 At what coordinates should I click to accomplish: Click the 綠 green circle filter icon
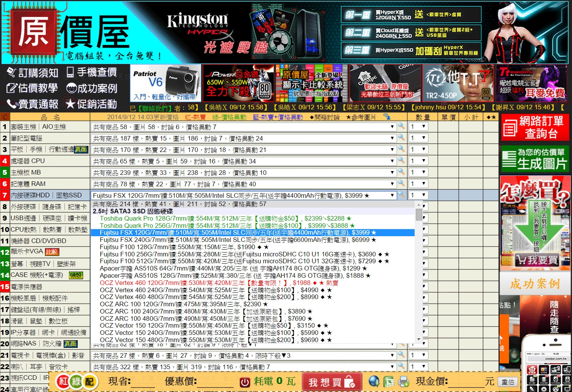76,381
